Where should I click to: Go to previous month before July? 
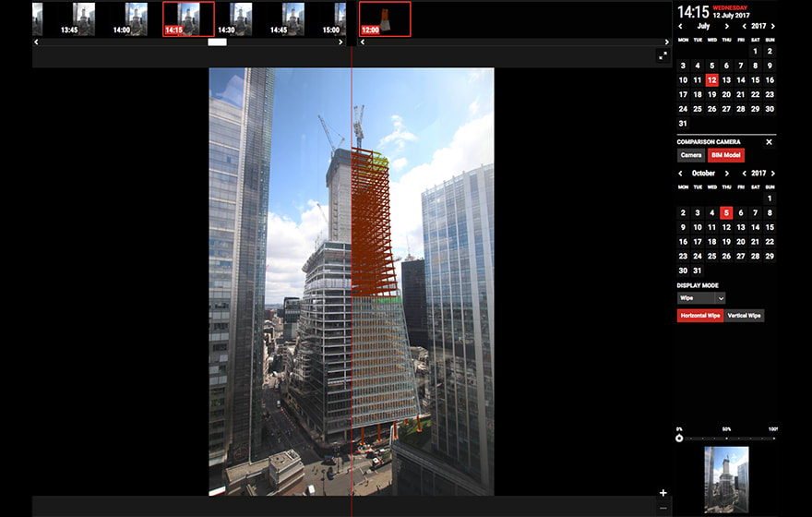click(682, 27)
